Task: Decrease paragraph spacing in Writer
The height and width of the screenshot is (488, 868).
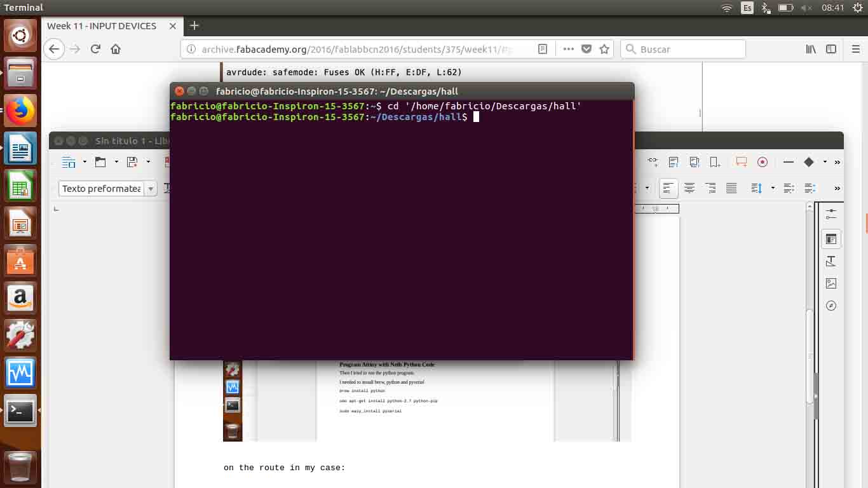Action: (x=810, y=188)
